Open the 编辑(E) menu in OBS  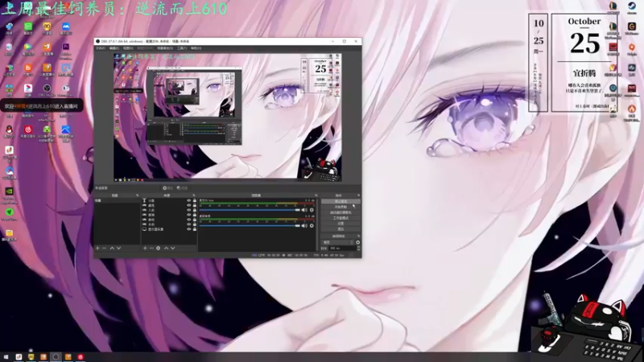[114, 48]
